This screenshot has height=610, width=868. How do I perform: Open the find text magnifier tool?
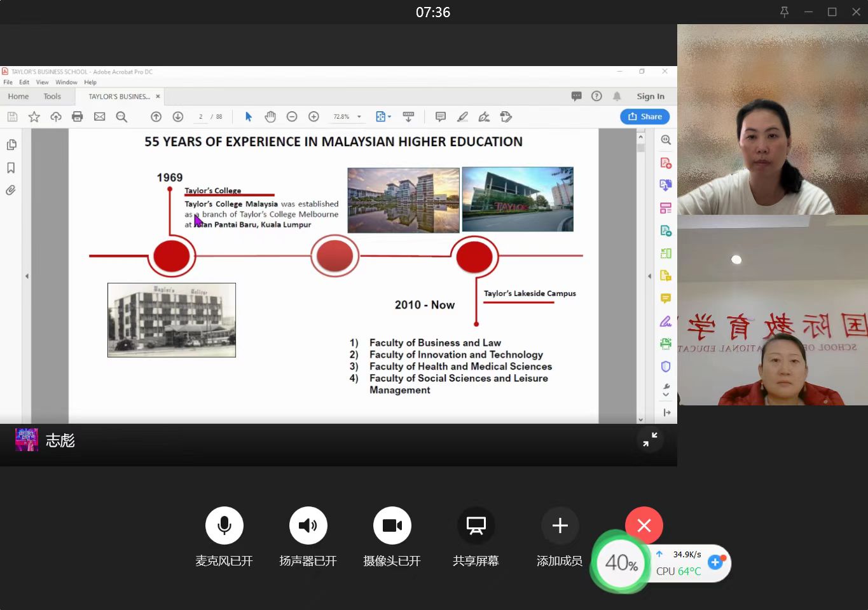point(121,117)
